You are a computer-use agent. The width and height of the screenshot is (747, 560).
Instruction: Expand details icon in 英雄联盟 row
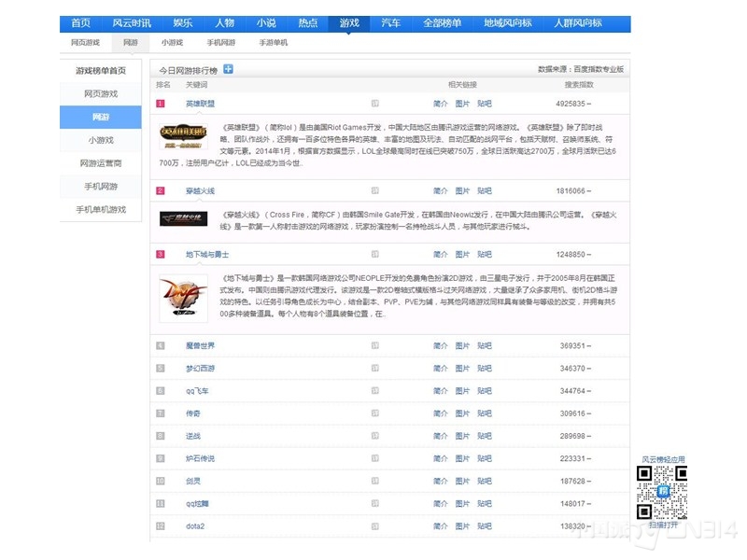(375, 104)
